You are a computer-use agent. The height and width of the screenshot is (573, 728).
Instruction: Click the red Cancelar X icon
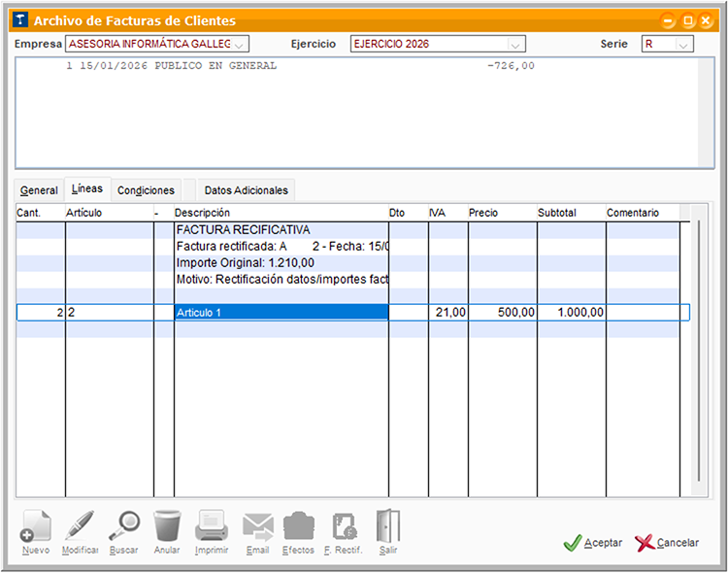pyautogui.click(x=645, y=543)
